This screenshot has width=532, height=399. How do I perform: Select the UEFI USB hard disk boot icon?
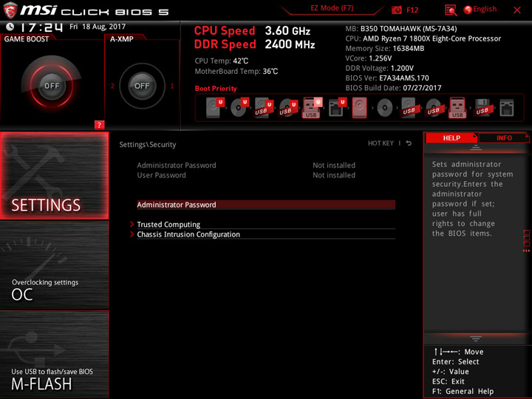[x=264, y=108]
